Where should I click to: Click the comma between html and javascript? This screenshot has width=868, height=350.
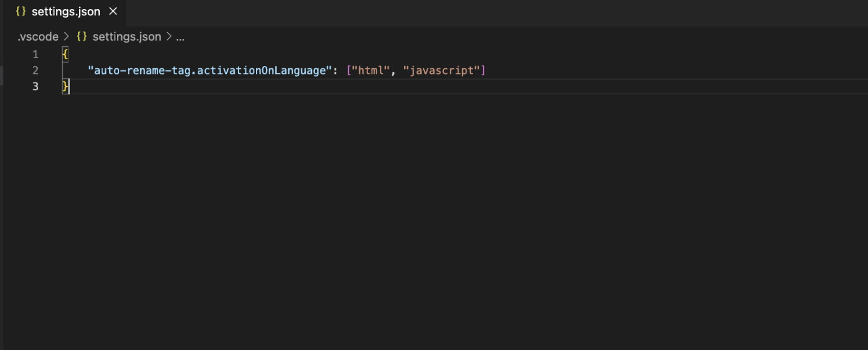click(394, 70)
